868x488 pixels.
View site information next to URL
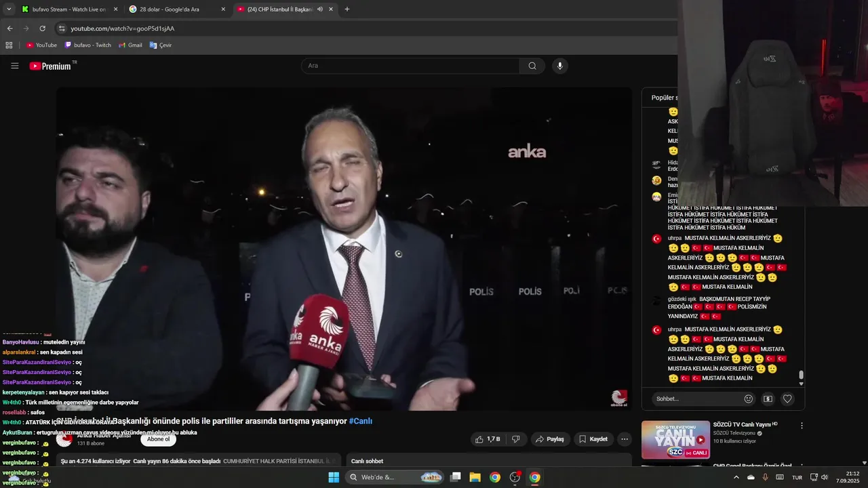(62, 28)
